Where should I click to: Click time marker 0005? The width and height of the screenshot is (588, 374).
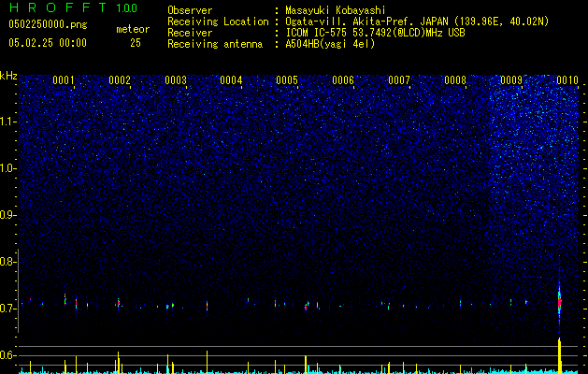click(x=287, y=80)
